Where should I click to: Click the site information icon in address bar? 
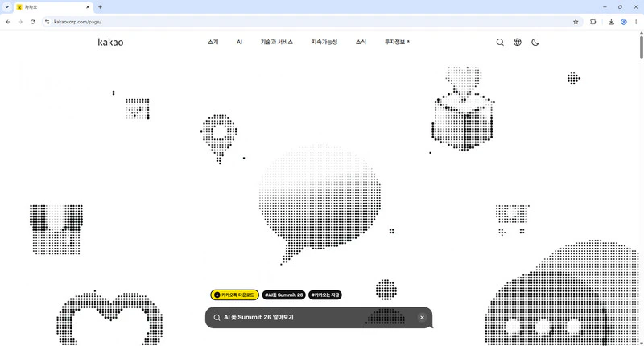[x=47, y=22]
